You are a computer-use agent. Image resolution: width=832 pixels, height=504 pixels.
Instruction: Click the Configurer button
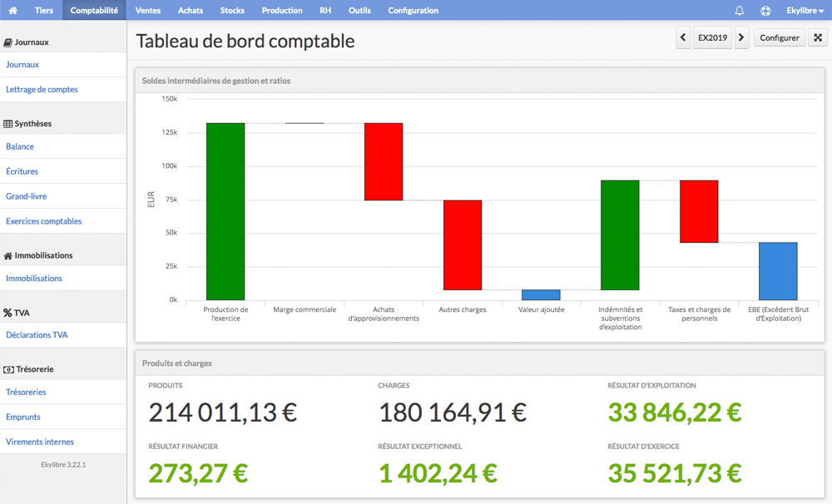(x=780, y=37)
